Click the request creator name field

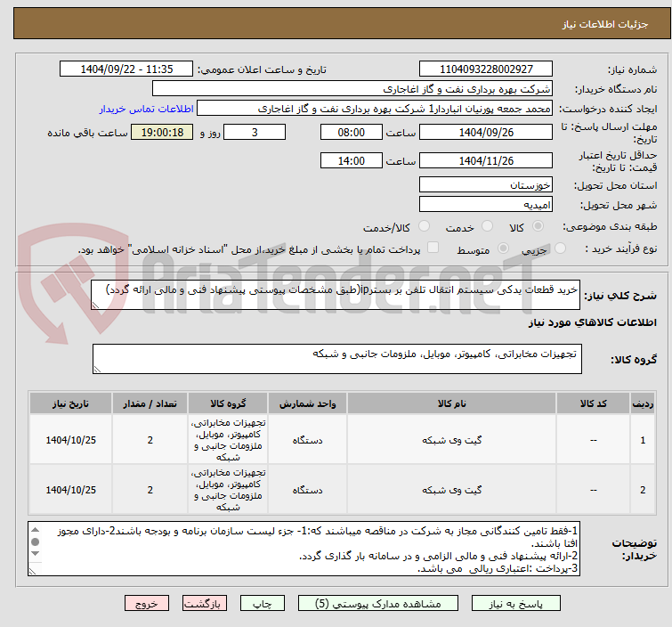tap(375, 109)
